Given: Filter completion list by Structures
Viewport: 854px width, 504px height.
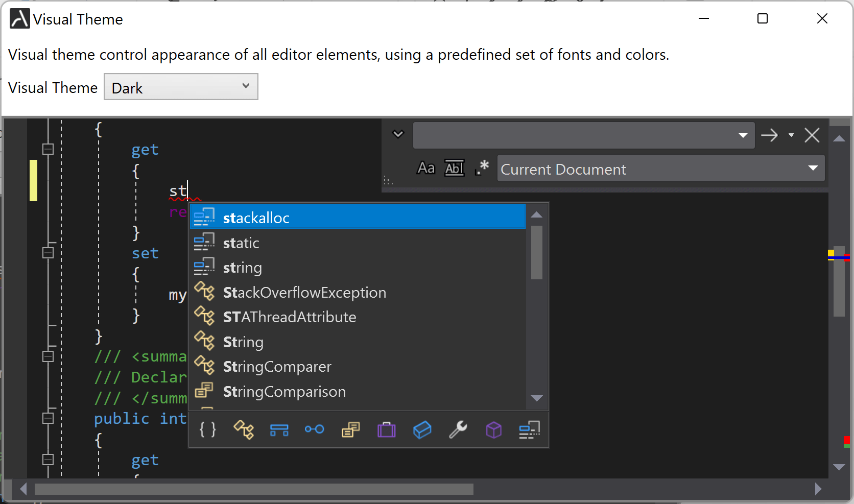Looking at the screenshot, I should point(422,430).
